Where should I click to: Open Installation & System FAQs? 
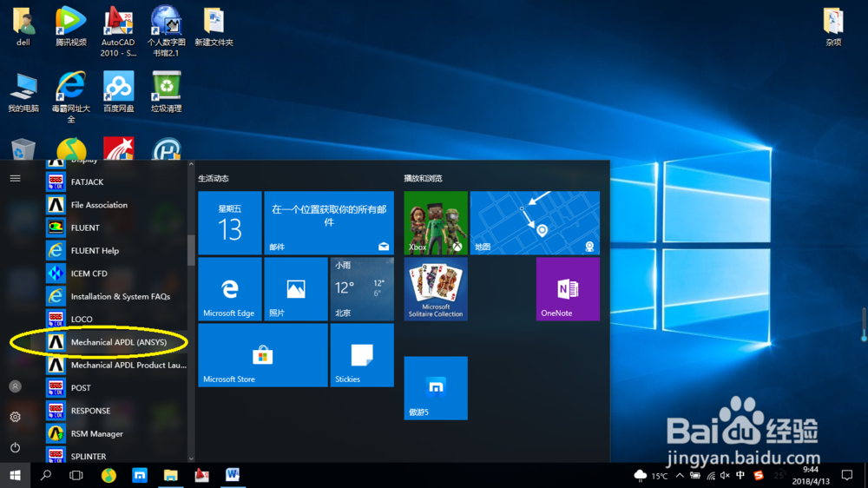click(x=116, y=296)
